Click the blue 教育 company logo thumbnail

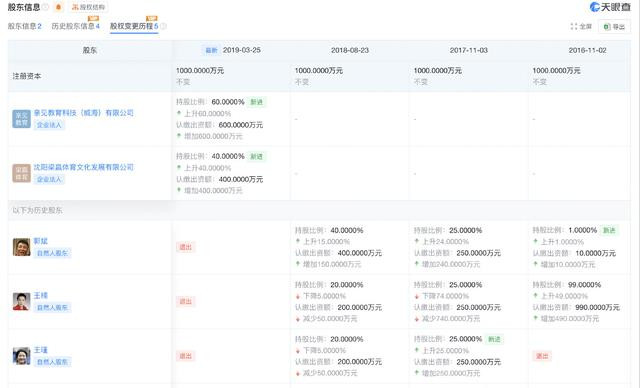pos(21,119)
